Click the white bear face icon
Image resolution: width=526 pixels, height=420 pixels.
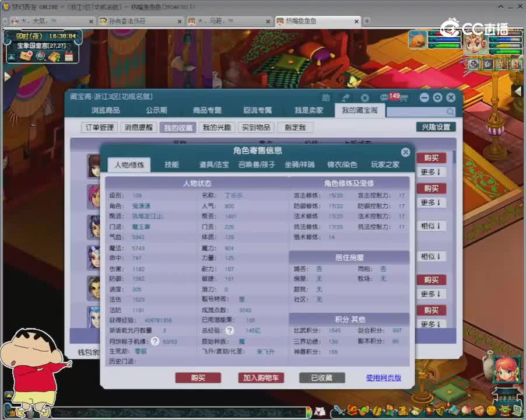pyautogui.click(x=320, y=411)
